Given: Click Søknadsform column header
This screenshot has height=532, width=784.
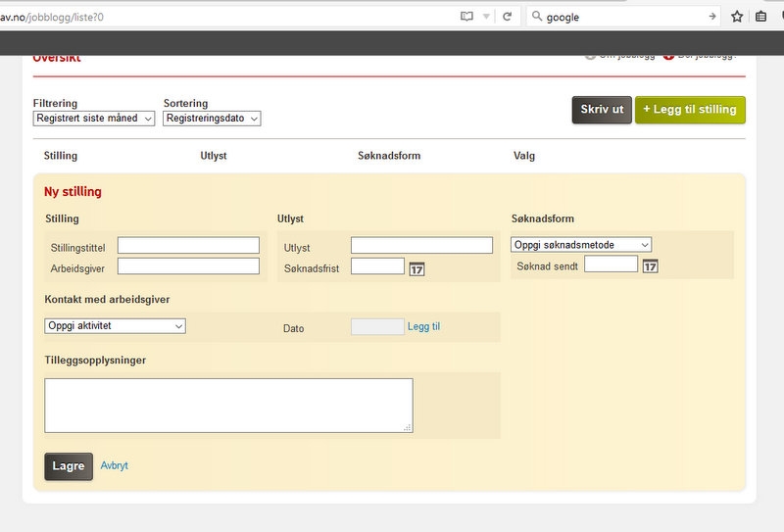Looking at the screenshot, I should point(389,156).
